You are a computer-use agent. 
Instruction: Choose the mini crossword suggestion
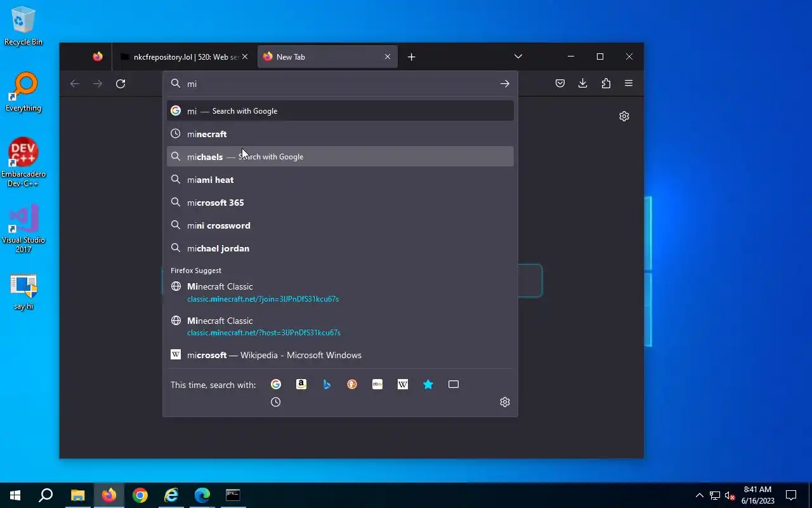(x=340, y=225)
